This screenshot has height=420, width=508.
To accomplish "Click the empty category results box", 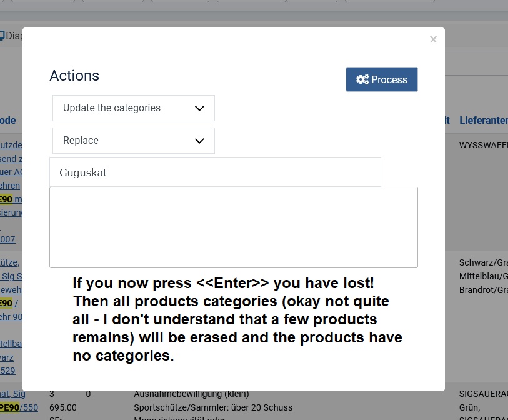I will click(234, 227).
